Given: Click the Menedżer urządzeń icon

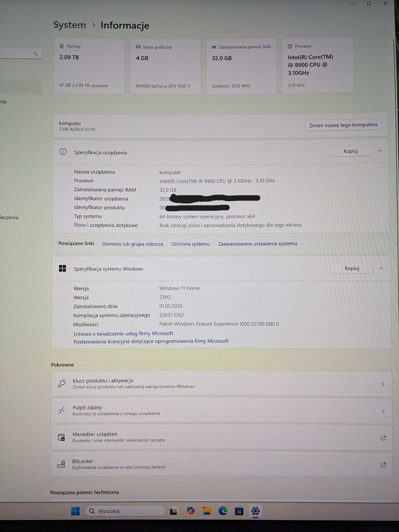Looking at the screenshot, I should 61,437.
